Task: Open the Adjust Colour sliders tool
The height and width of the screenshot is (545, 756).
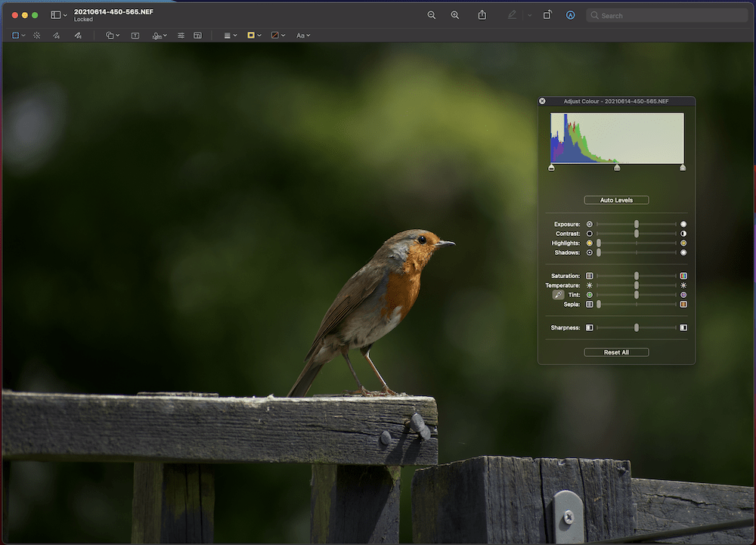Action: (181, 36)
